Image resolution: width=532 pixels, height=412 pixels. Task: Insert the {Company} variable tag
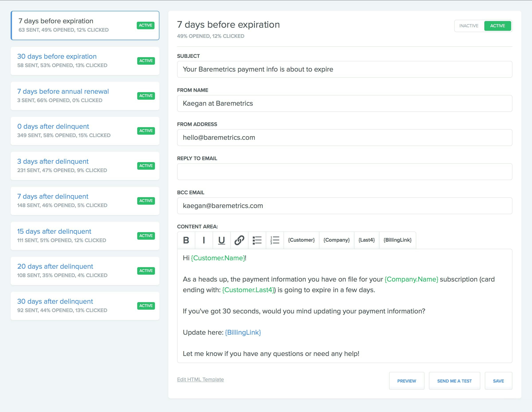pos(336,240)
